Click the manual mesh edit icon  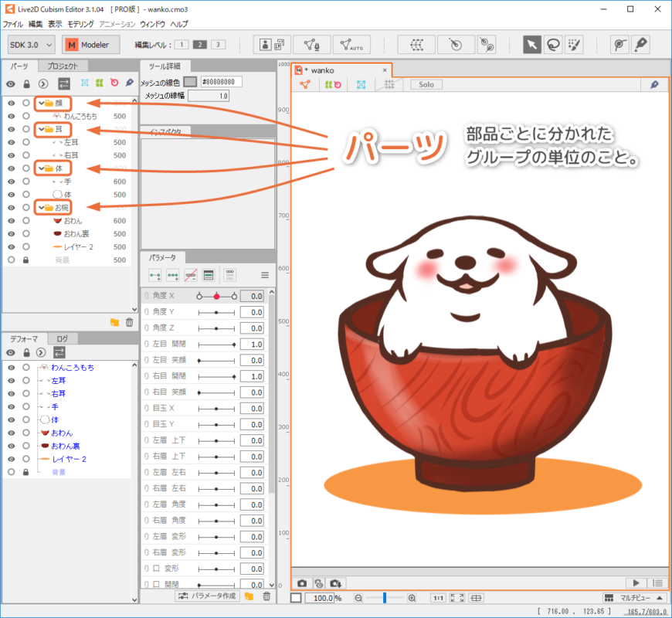[x=311, y=45]
